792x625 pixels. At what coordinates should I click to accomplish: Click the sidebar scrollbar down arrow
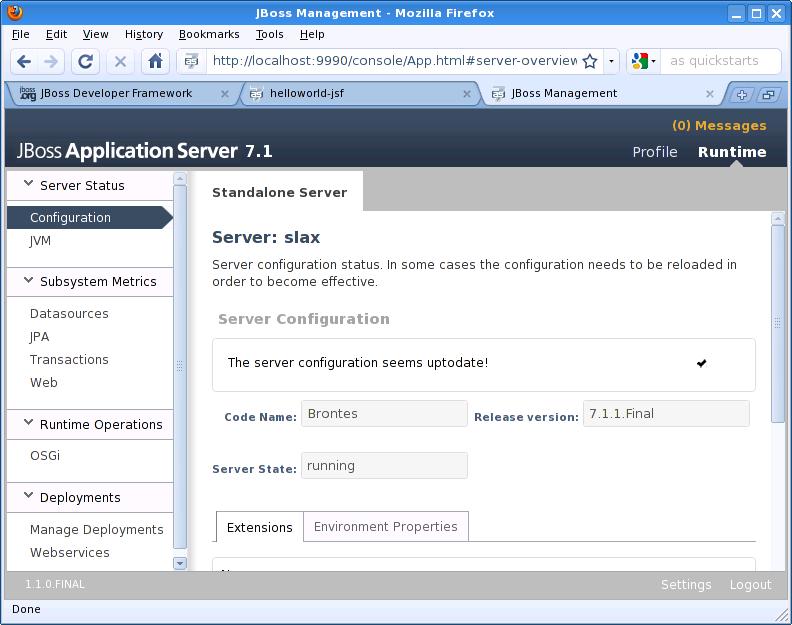(x=180, y=563)
